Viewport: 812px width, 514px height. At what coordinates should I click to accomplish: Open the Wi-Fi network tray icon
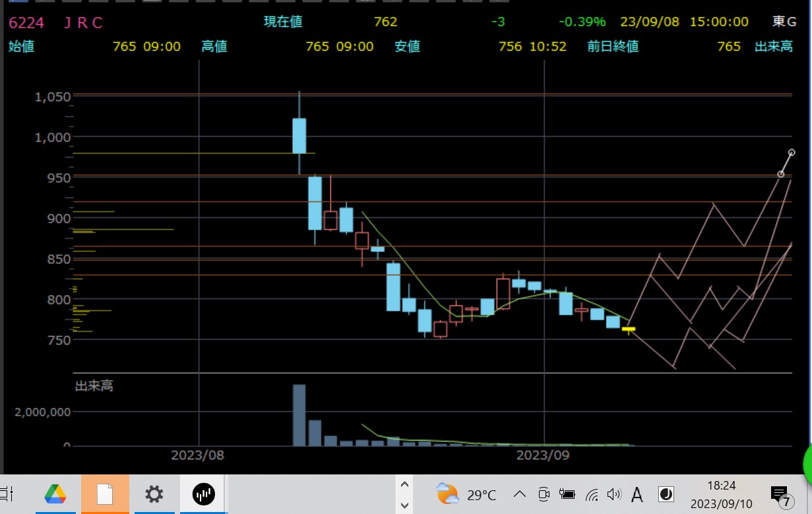592,494
